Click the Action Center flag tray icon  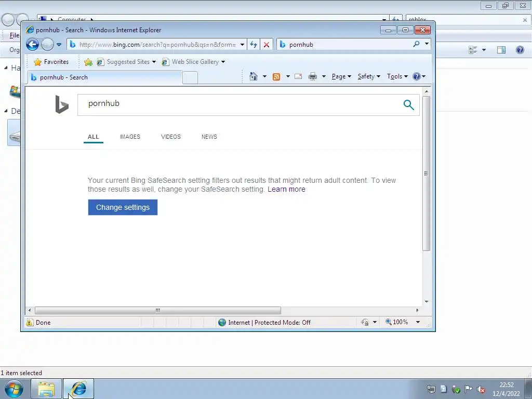[x=469, y=389]
